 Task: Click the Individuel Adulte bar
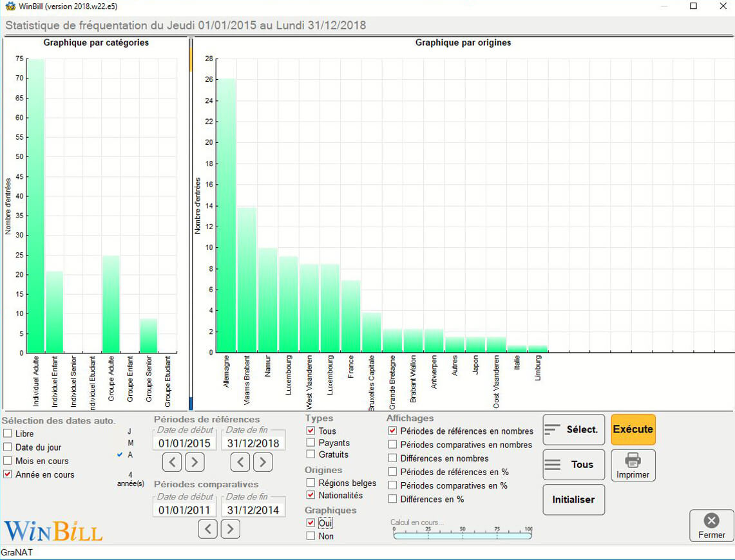35,206
